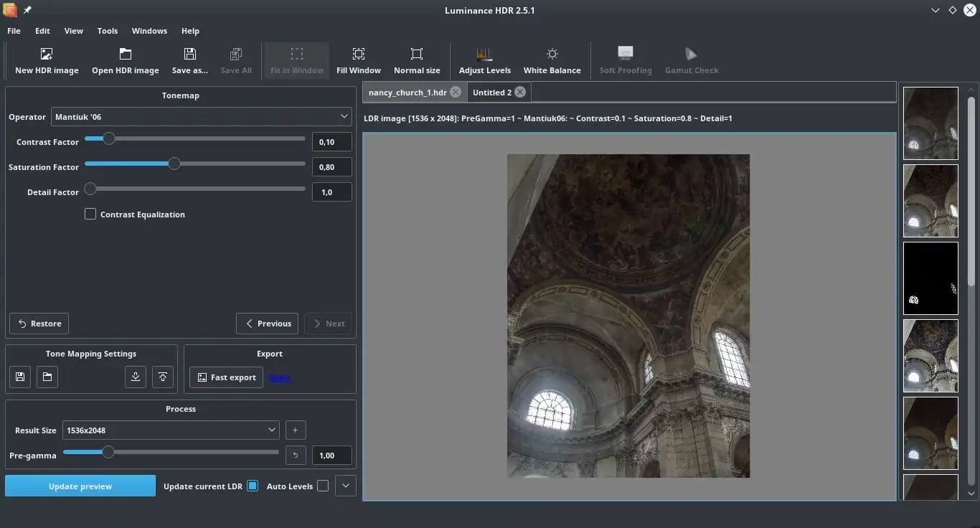Screen dimensions: 980x528
Task: Open the Operator dropdown showing Mantiuk '06
Action: [x=201, y=116]
